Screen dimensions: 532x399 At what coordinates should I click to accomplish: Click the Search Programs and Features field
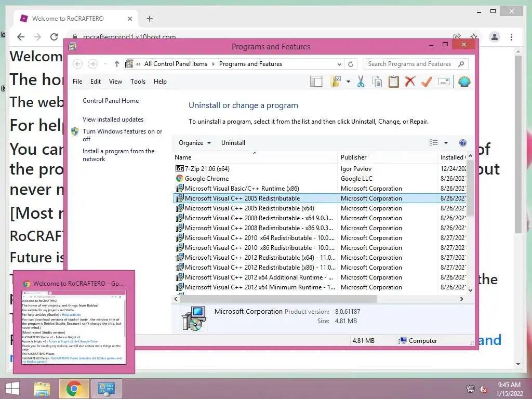pyautogui.click(x=416, y=64)
